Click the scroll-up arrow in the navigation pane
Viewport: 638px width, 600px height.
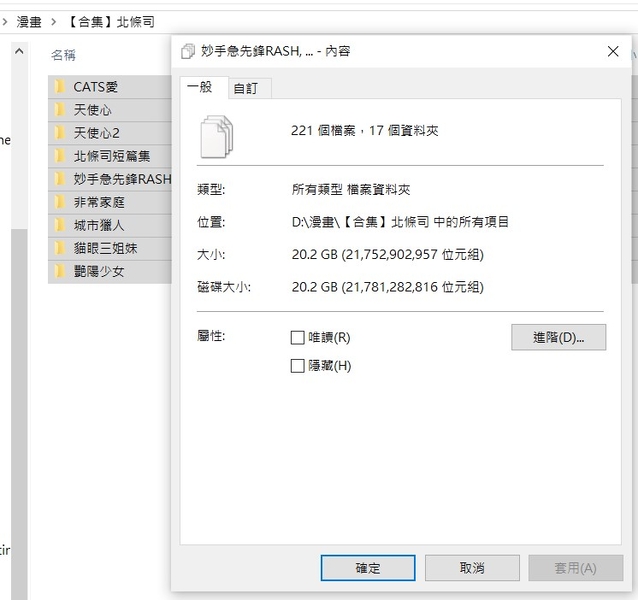[19, 52]
